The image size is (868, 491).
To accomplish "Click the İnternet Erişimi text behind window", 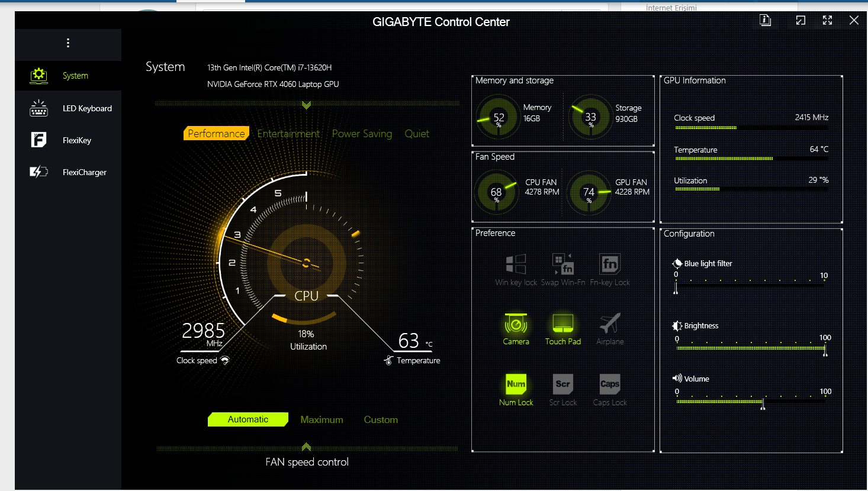I will coord(671,8).
